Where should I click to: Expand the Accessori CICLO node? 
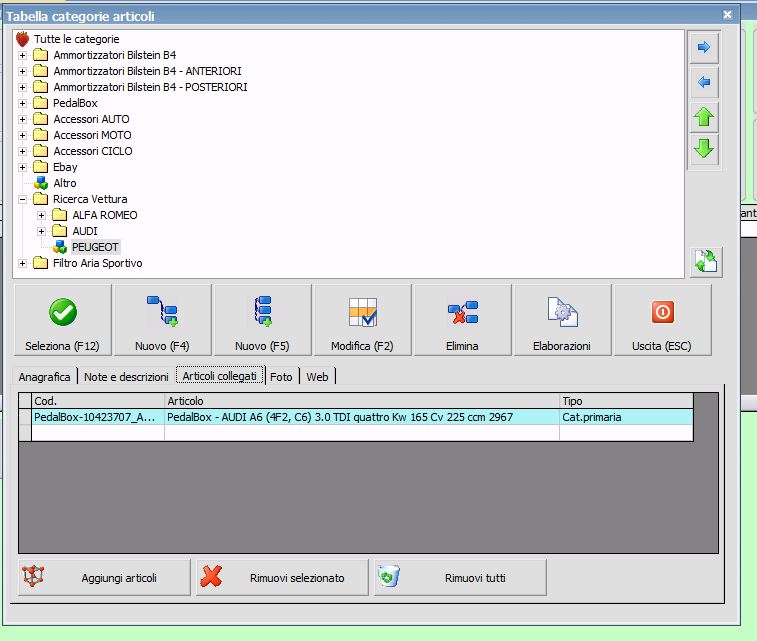[x=22, y=152]
